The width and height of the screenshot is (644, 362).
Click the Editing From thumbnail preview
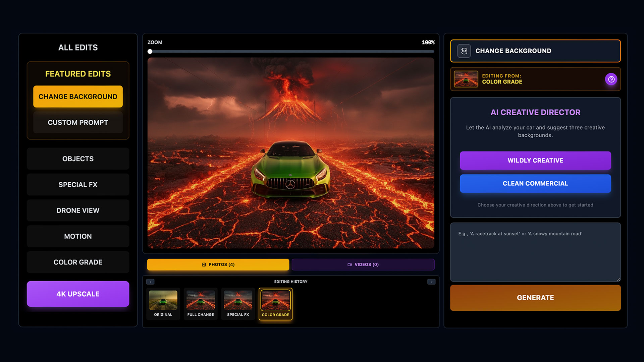tap(466, 79)
